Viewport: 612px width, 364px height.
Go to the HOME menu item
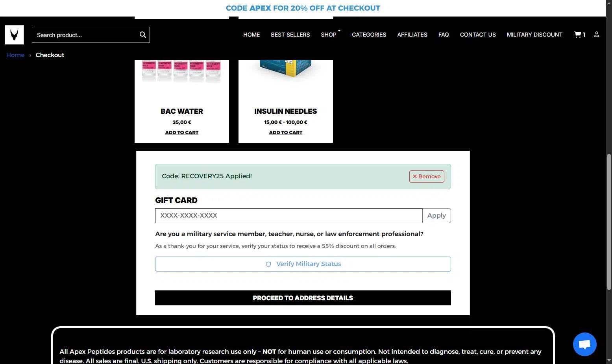tap(251, 35)
